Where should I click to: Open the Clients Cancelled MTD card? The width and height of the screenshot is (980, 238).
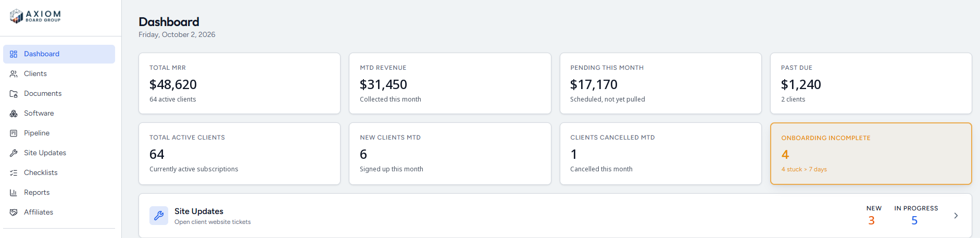tap(660, 154)
